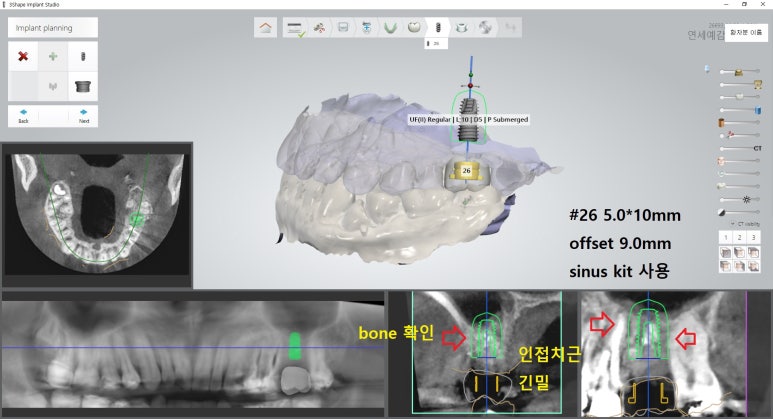
Task: Click the yellow 26 sleeve label on model
Action: (466, 171)
